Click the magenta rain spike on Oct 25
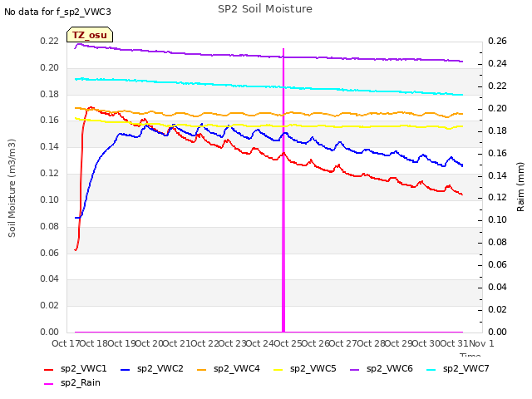The height and width of the screenshot is (399, 532). click(283, 190)
